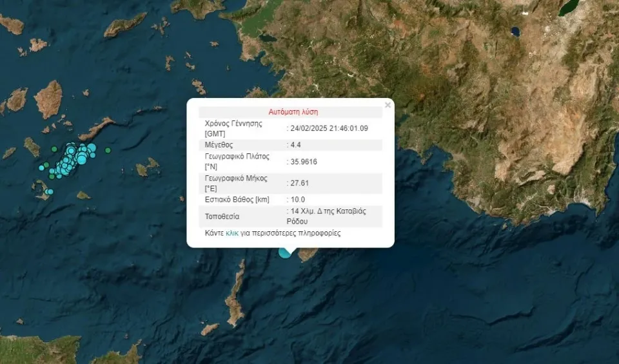Select the lone green marker east of the cluster
The width and height of the screenshot is (619, 364).
(x=108, y=150)
